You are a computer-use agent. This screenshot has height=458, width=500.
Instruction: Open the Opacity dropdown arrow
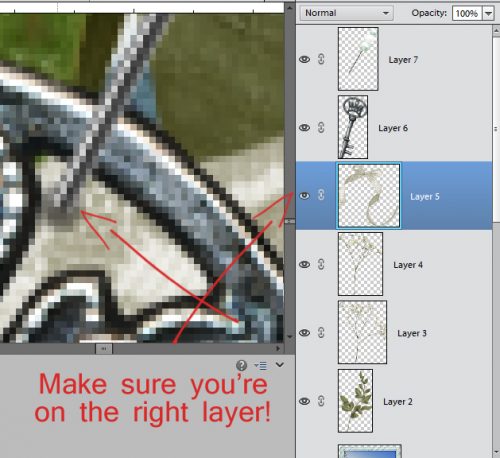(x=488, y=13)
